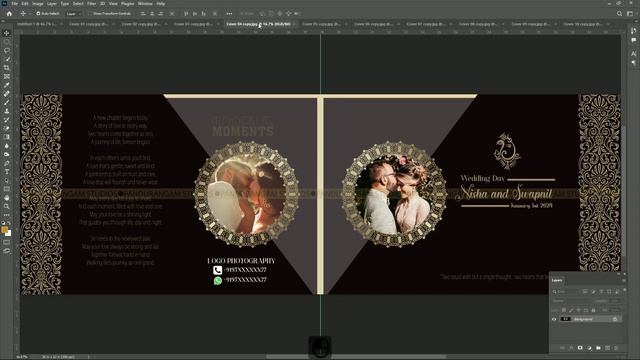This screenshot has height=360, width=640.
Task: Select the Horizontal Type tool
Action: tap(7, 171)
